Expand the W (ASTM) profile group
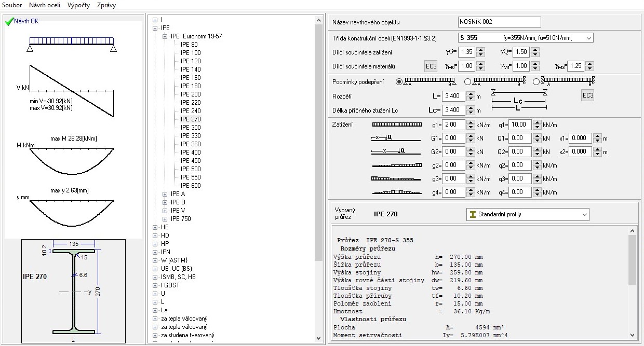The height and width of the screenshot is (346, 644). point(155,260)
